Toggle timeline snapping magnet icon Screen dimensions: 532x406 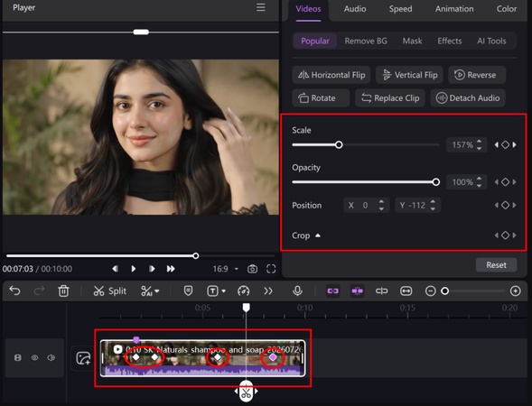pos(358,291)
